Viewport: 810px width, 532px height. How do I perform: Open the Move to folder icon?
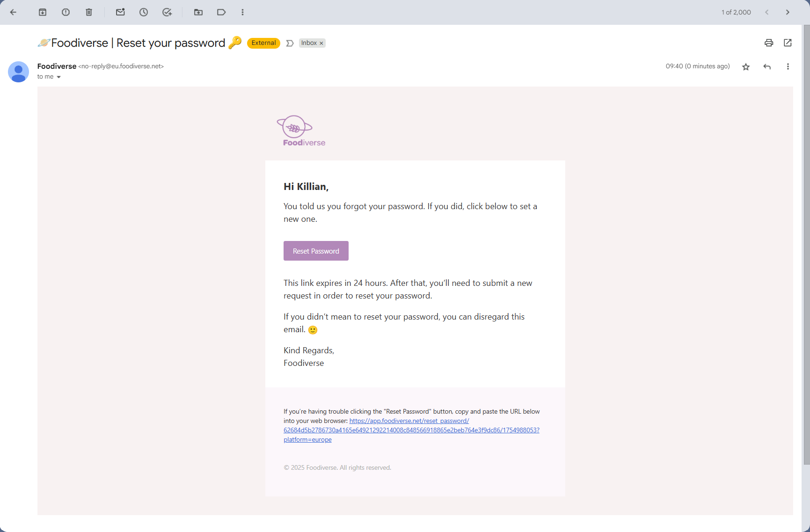pos(198,12)
